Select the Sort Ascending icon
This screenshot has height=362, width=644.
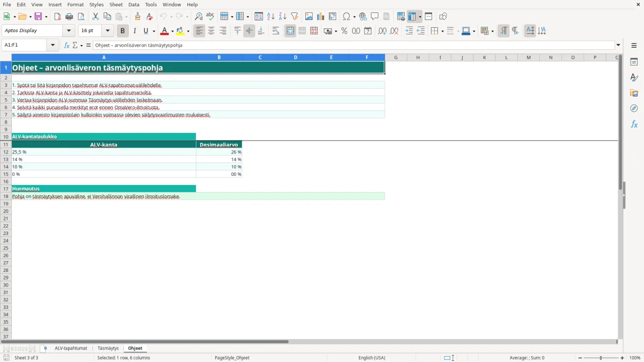tap(271, 17)
